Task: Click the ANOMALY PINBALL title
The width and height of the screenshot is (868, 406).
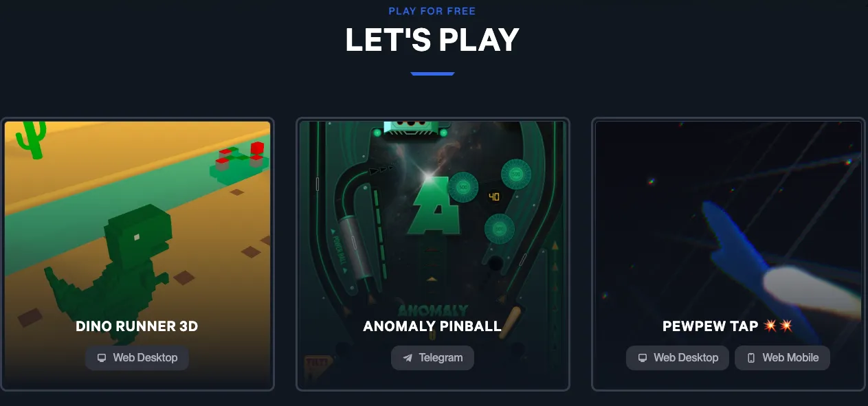Action: coord(432,326)
